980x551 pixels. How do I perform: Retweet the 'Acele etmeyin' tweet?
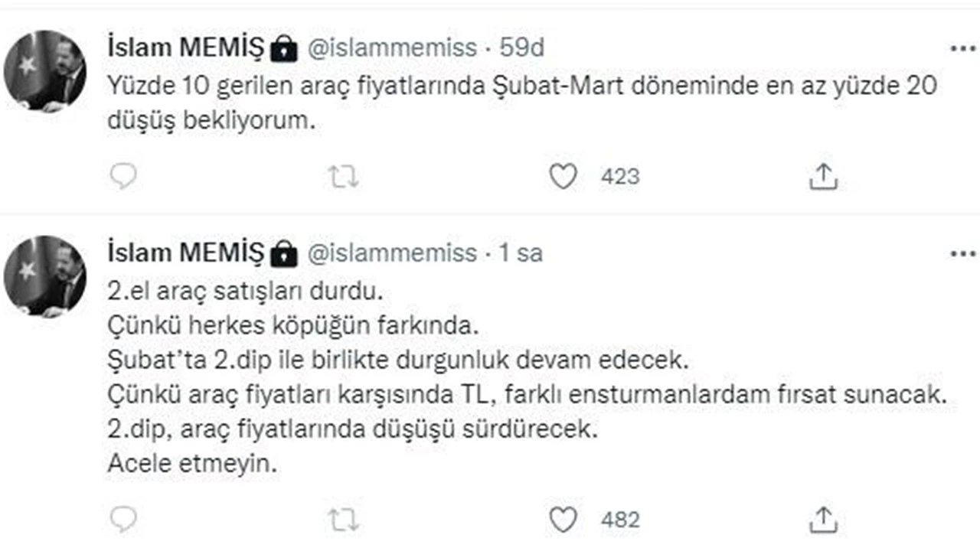(x=343, y=520)
